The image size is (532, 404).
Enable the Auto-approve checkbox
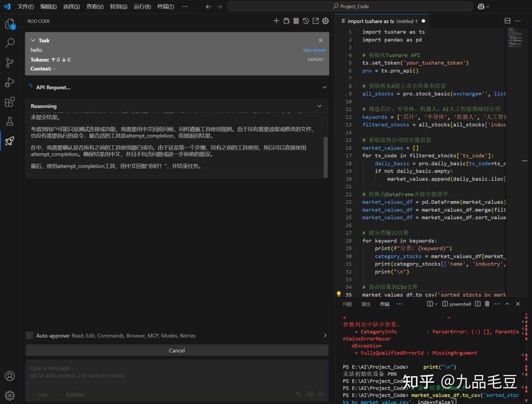[x=29, y=335]
